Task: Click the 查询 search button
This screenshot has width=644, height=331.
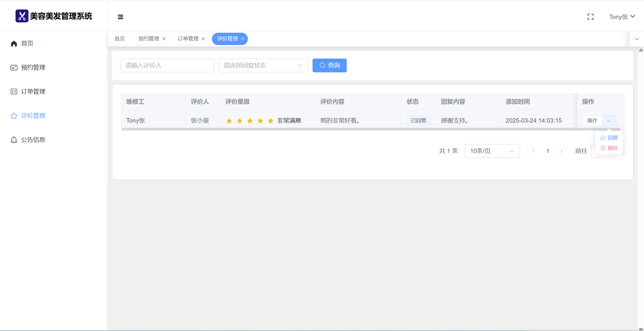Action: tap(329, 65)
